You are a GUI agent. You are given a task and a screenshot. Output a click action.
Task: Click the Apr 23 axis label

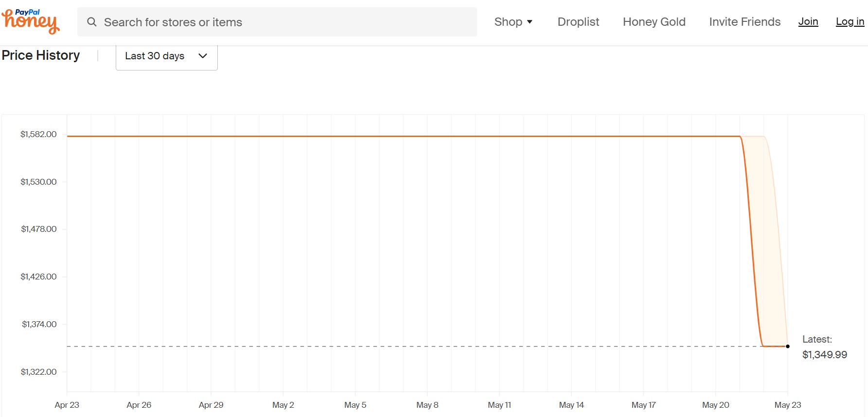[67, 405]
